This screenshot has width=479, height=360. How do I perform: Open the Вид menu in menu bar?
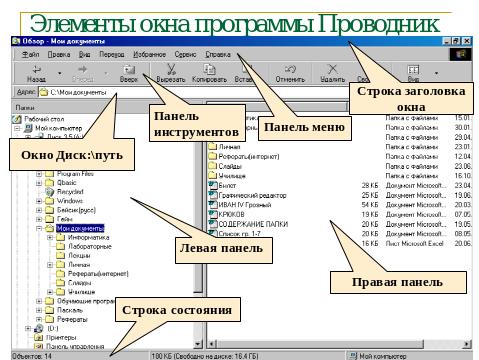click(x=85, y=54)
